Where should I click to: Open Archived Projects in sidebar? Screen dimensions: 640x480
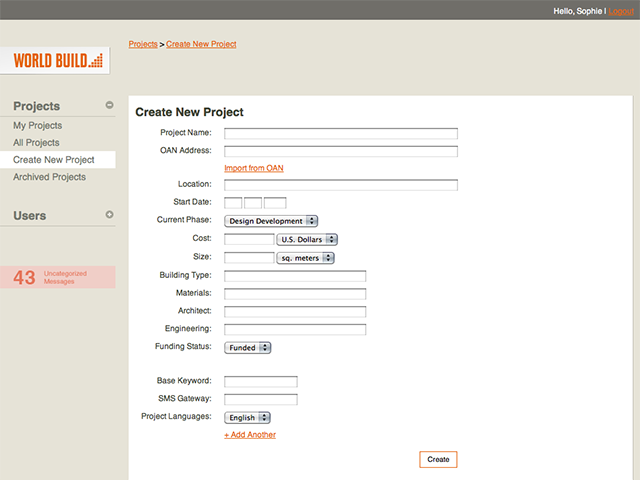(49, 177)
